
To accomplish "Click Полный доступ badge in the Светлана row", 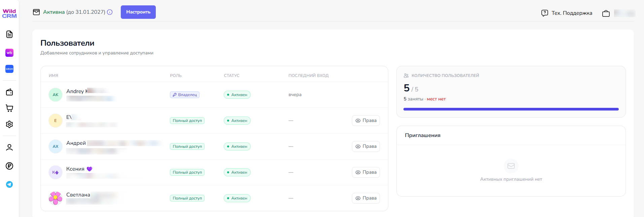I will (187, 198).
